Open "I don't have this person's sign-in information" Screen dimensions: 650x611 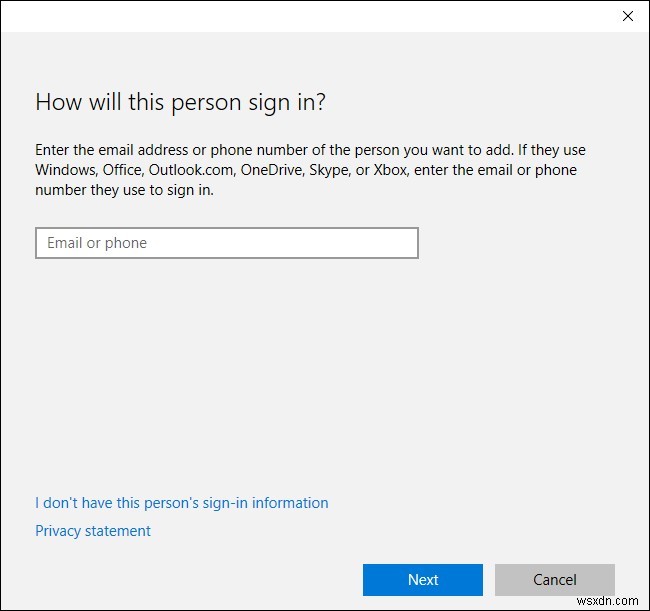tap(182, 503)
